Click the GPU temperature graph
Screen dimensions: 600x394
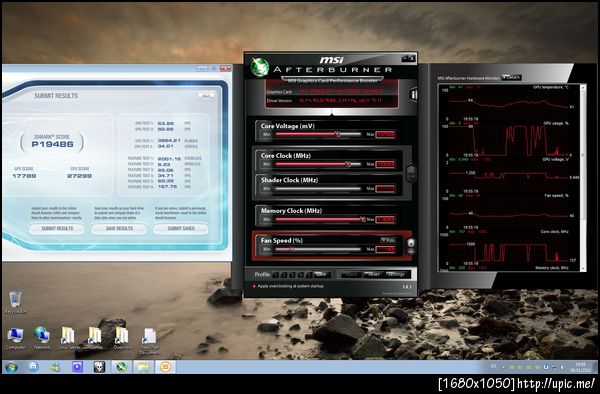(509, 104)
